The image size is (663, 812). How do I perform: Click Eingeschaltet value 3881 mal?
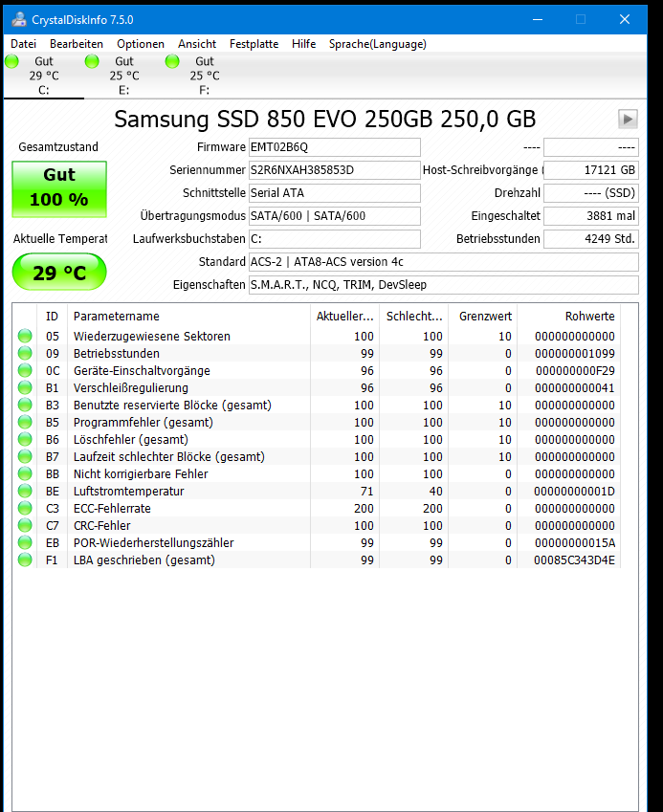[x=591, y=216]
